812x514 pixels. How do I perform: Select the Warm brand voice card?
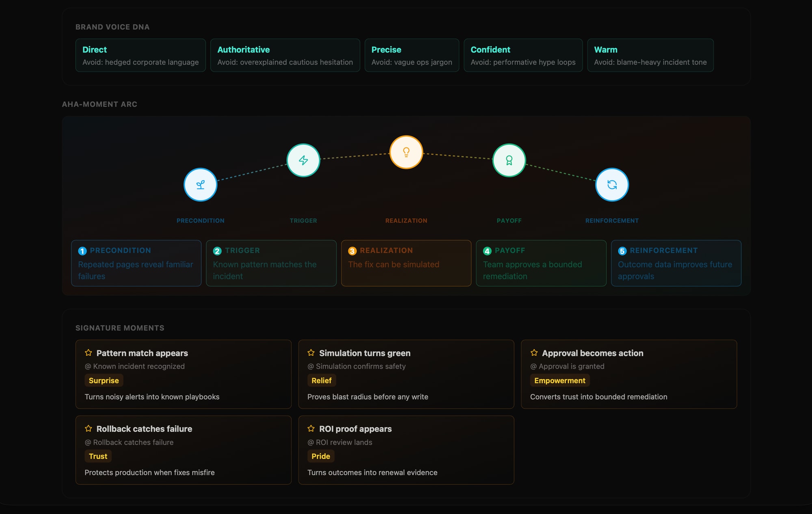click(650, 55)
